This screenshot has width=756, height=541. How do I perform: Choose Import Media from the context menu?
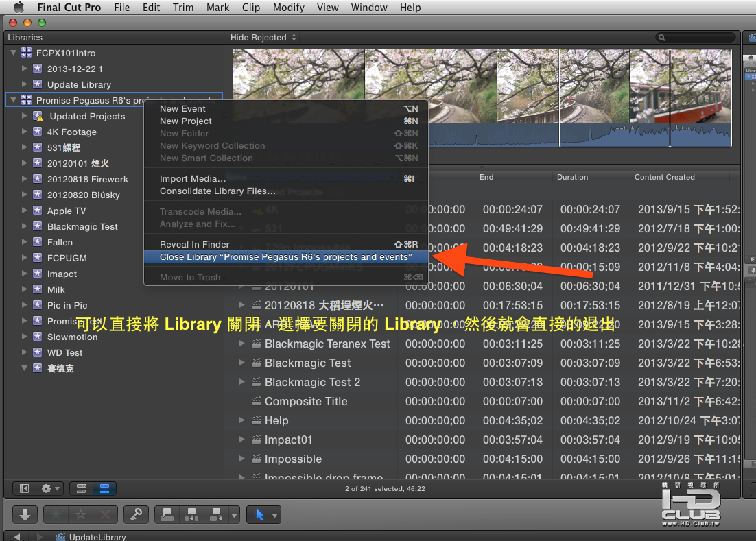(286, 178)
